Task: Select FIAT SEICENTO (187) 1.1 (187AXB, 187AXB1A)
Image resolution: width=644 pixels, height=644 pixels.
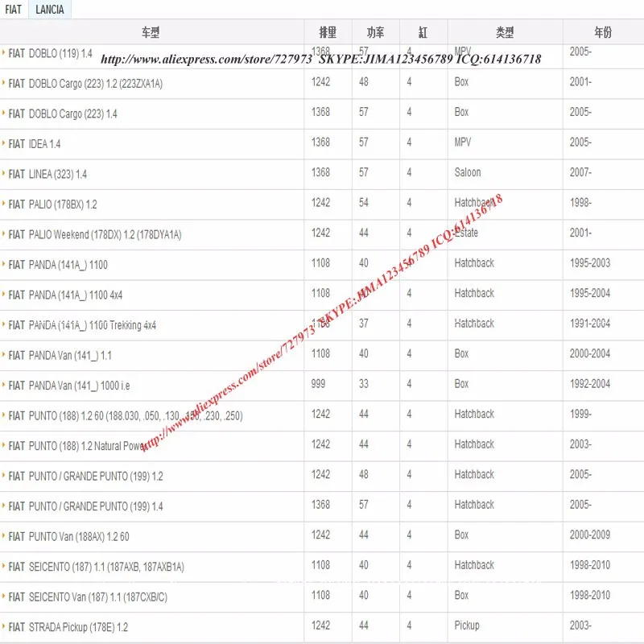Action: 96,567
